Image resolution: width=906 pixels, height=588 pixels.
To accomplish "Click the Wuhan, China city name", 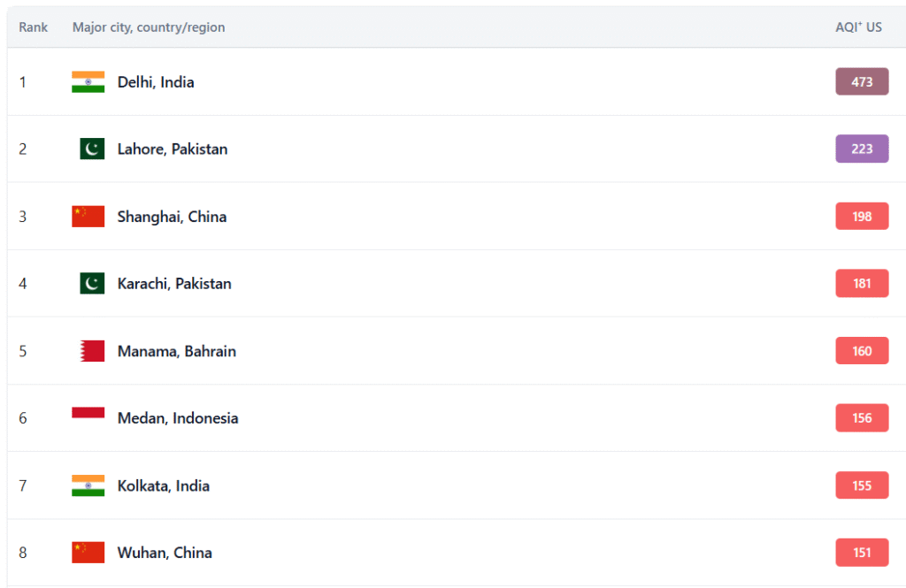I will 165,553.
